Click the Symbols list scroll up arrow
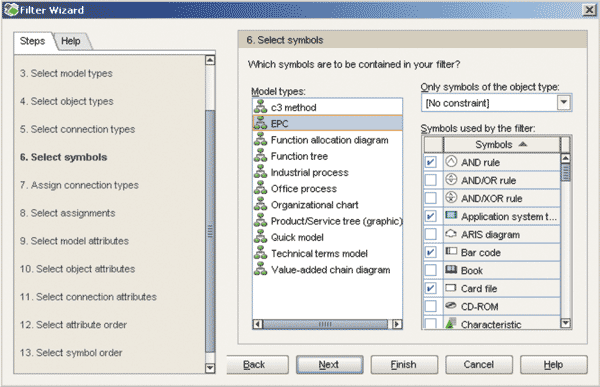This screenshot has width=600, height=387. click(x=565, y=158)
